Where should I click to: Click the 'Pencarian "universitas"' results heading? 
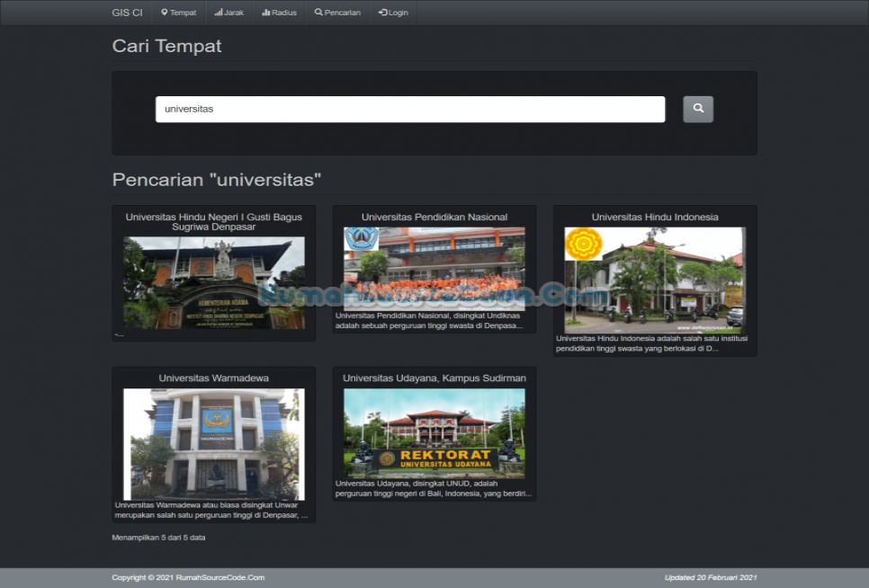tap(217, 180)
